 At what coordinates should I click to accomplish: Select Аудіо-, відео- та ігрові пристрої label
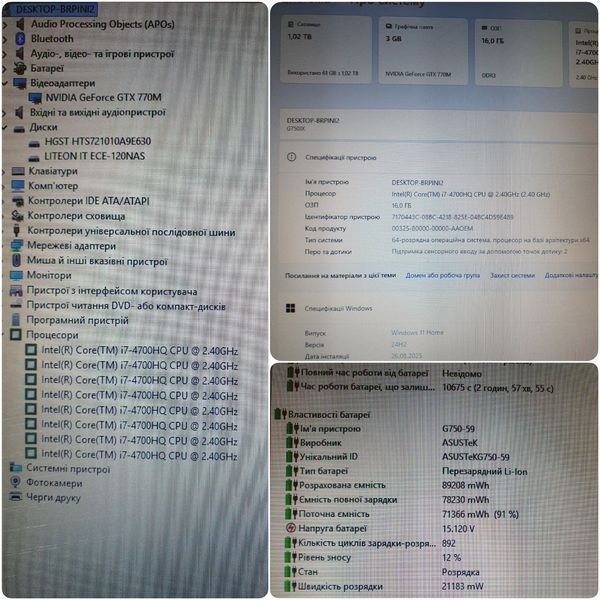click(x=103, y=54)
